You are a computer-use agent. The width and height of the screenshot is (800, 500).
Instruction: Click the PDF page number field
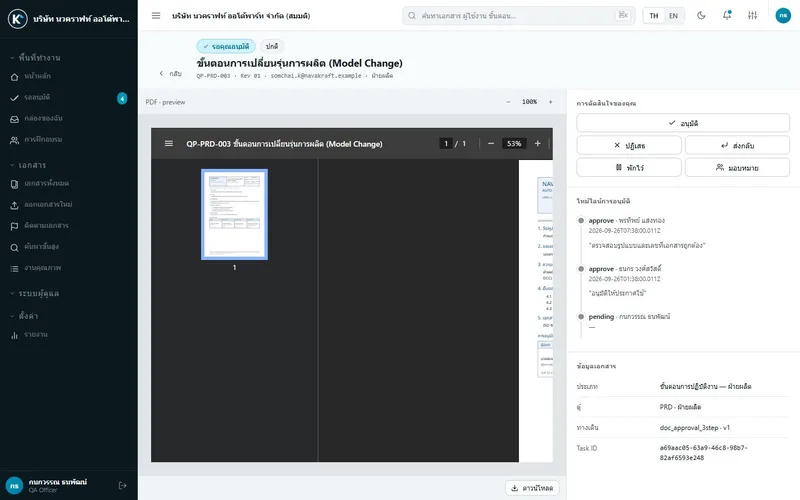[x=446, y=144]
